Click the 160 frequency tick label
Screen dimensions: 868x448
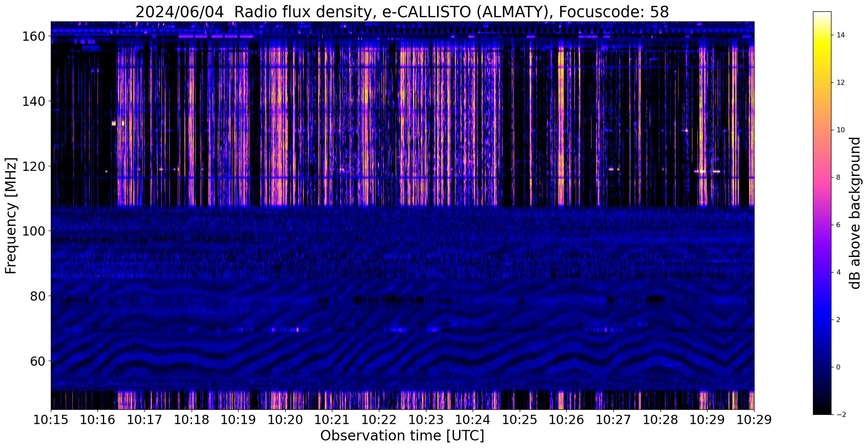34,37
